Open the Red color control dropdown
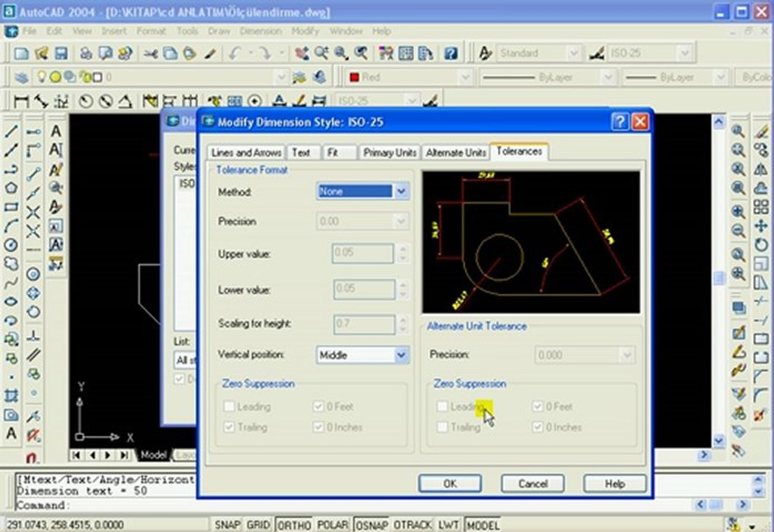The height and width of the screenshot is (532, 774). (464, 77)
